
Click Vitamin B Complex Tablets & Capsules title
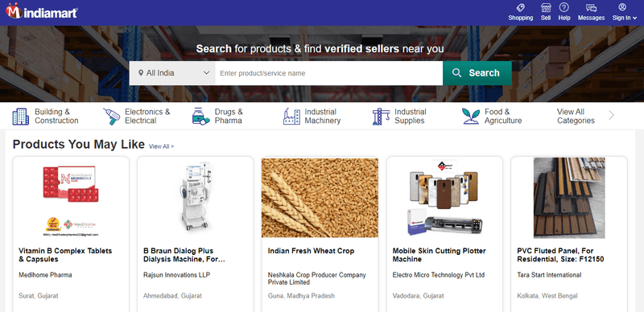(x=65, y=255)
